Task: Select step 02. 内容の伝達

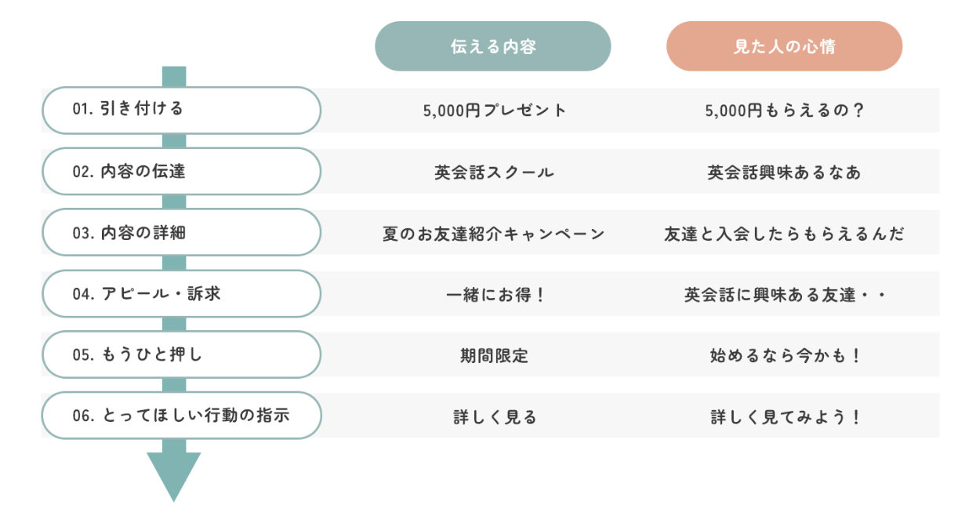Action: click(x=181, y=171)
